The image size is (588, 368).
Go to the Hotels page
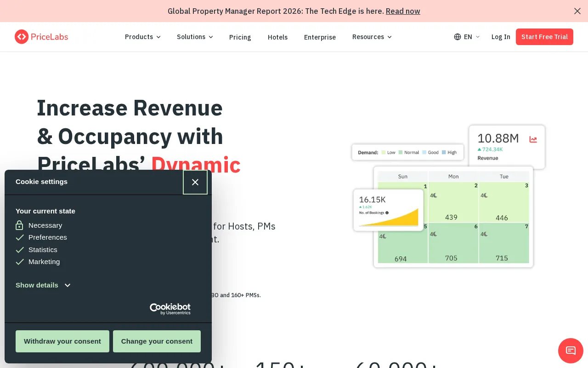point(277,37)
